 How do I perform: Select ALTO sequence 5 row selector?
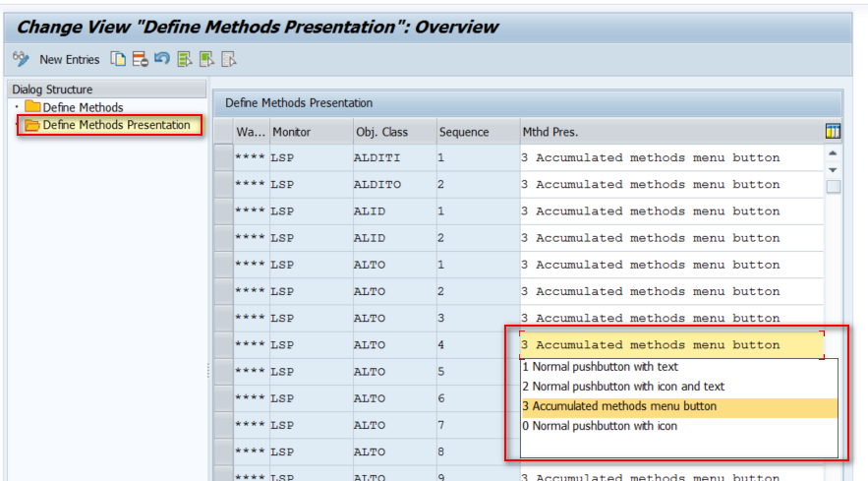click(x=224, y=371)
